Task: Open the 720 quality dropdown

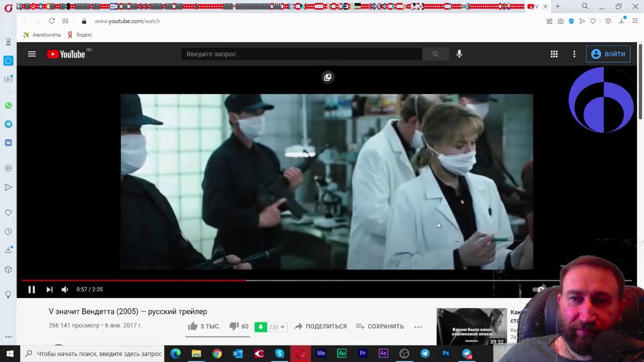Action: point(277,327)
